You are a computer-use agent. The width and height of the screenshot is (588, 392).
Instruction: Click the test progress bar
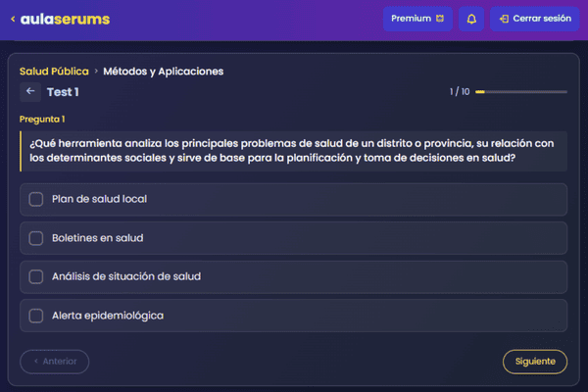pos(520,92)
